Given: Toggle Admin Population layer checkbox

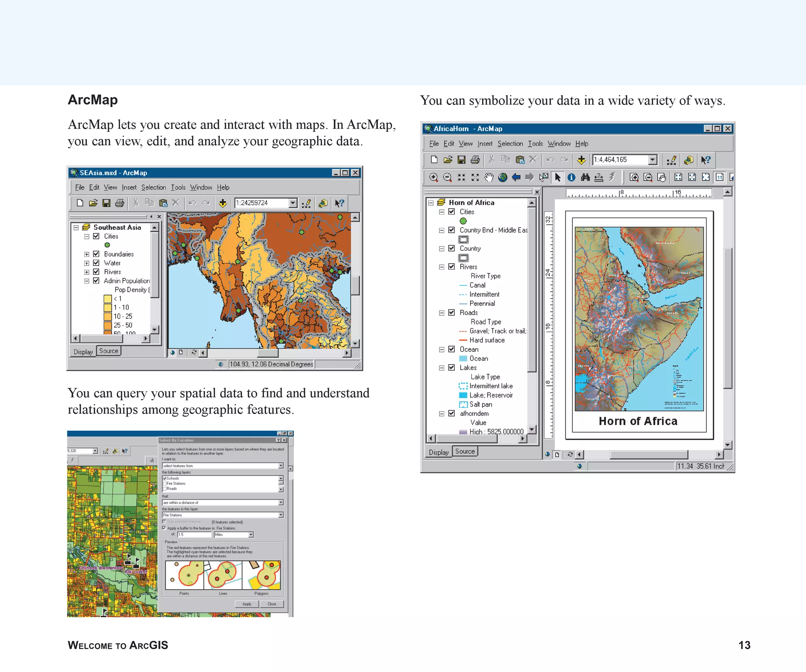Looking at the screenshot, I should (96, 281).
